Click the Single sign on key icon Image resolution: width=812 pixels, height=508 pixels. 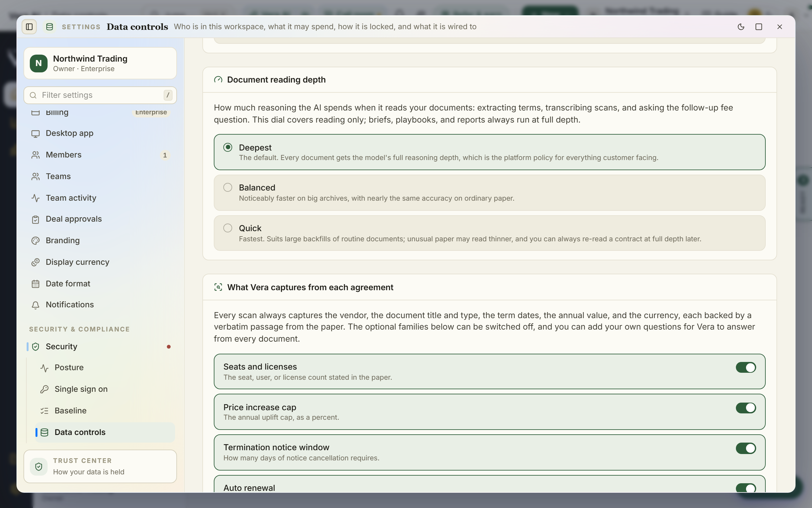[44, 389]
